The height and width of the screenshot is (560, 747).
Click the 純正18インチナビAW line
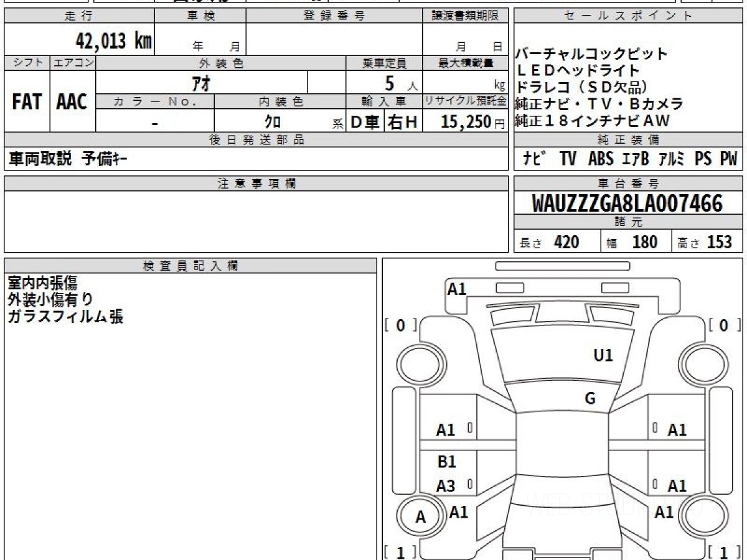tap(592, 121)
